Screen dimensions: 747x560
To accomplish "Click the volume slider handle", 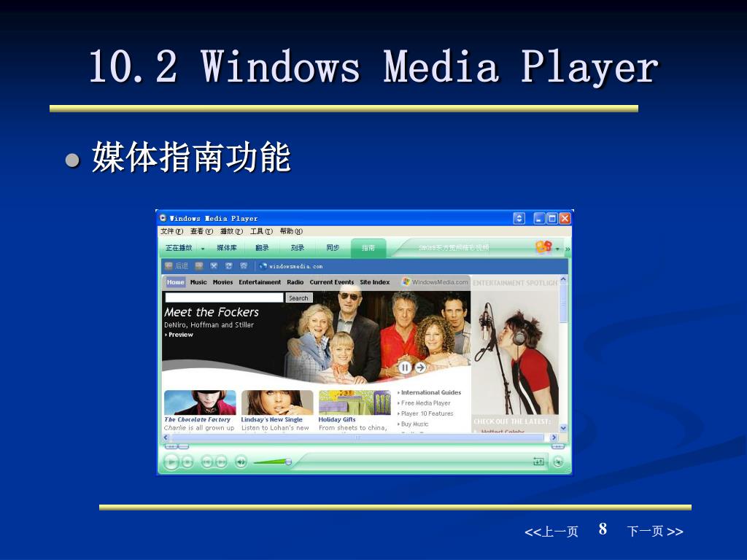I will click(288, 462).
